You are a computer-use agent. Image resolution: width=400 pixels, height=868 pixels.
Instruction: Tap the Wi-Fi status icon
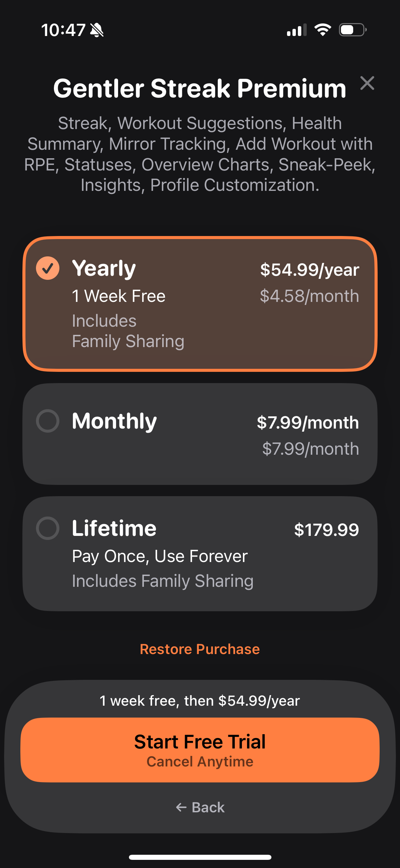pyautogui.click(x=323, y=30)
